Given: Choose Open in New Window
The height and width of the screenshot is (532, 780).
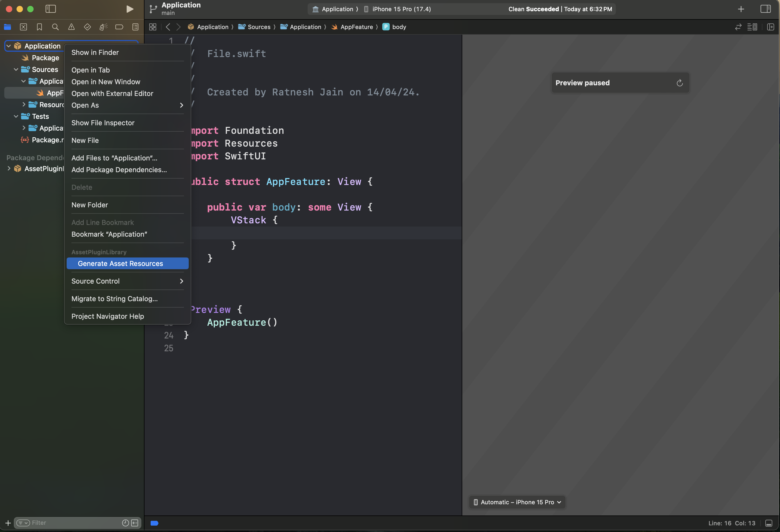Looking at the screenshot, I should click(127, 82).
